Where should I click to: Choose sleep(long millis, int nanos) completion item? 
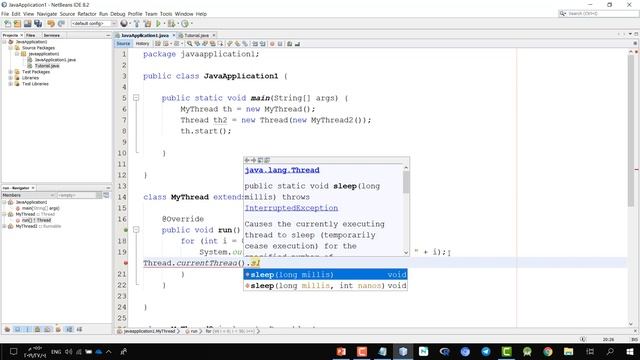click(325, 286)
